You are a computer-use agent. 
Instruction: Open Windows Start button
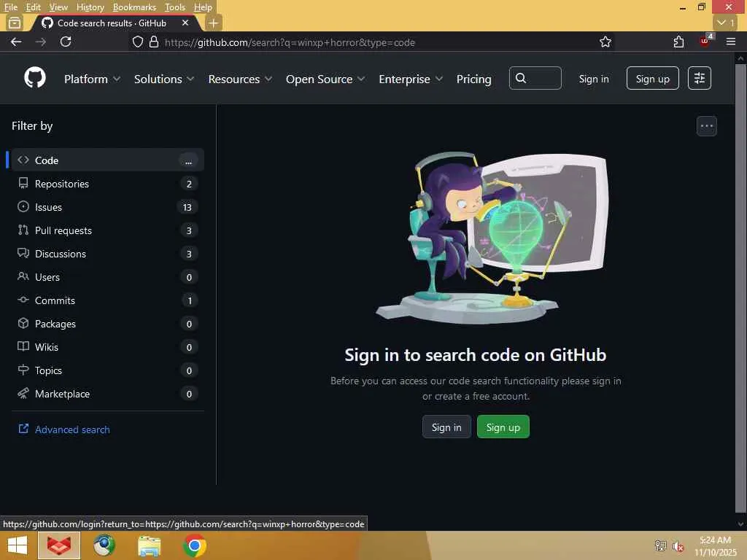tap(18, 545)
